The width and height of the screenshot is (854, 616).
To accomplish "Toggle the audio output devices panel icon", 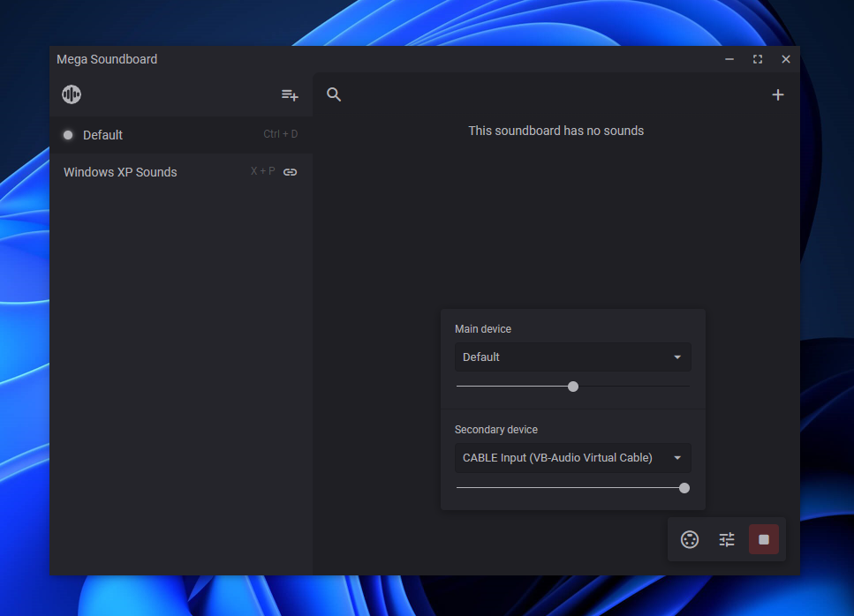I will (690, 539).
